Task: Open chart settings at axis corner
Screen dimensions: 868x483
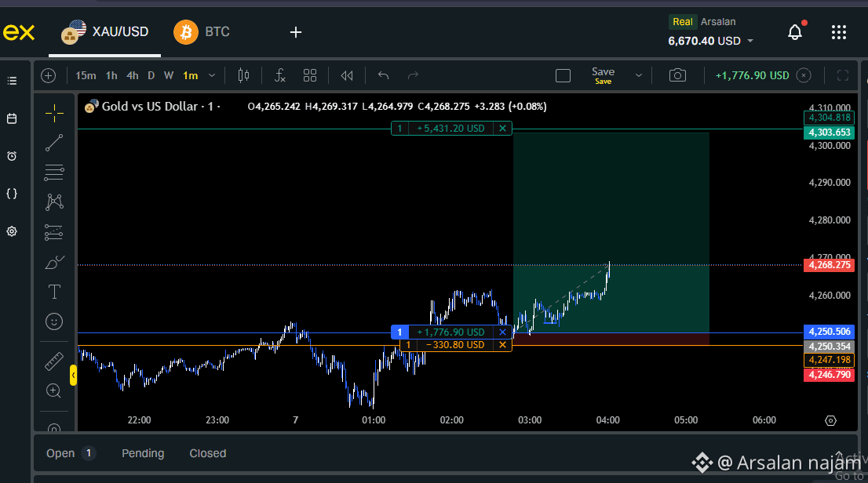Action: 830,420
